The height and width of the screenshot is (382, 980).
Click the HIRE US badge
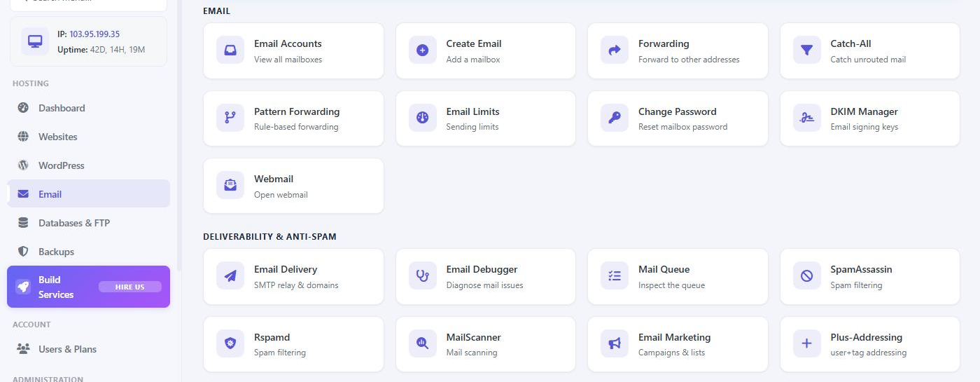[129, 287]
